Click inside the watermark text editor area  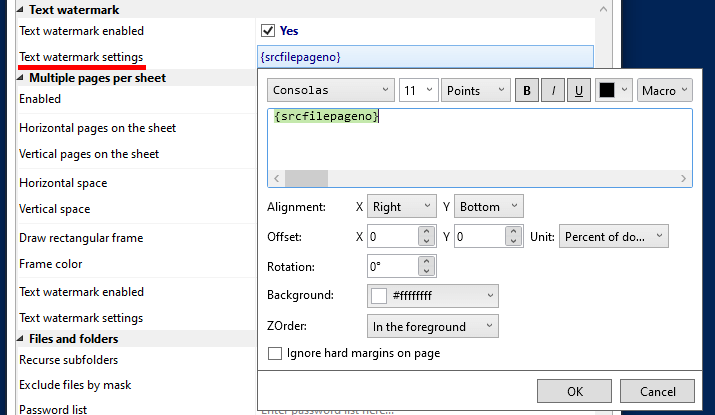[480, 140]
